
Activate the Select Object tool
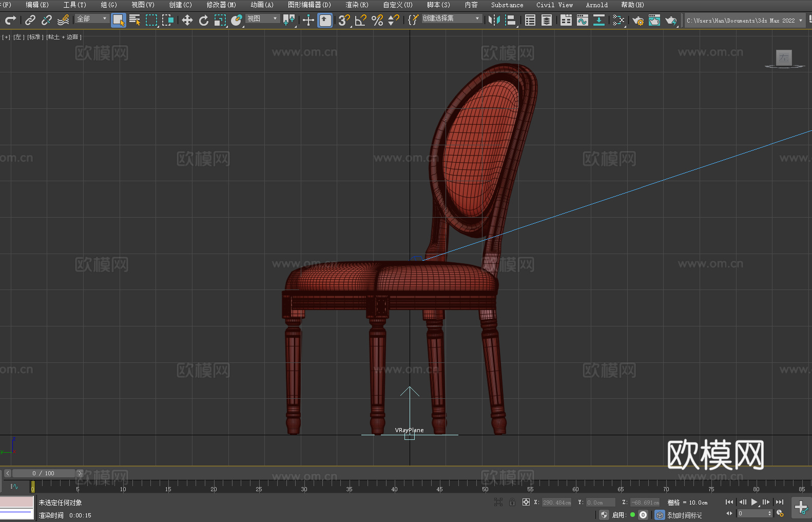pos(119,20)
